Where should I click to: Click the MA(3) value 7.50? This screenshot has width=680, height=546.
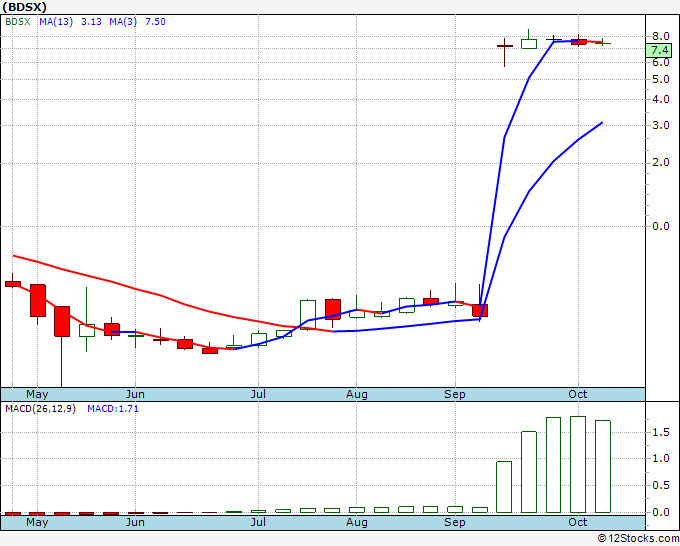pos(155,22)
